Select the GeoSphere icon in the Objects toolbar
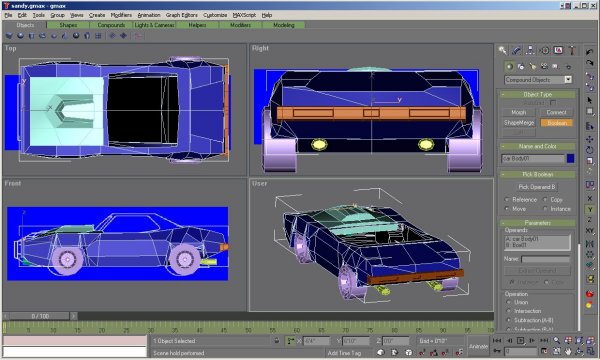The image size is (600, 360). click(x=76, y=36)
